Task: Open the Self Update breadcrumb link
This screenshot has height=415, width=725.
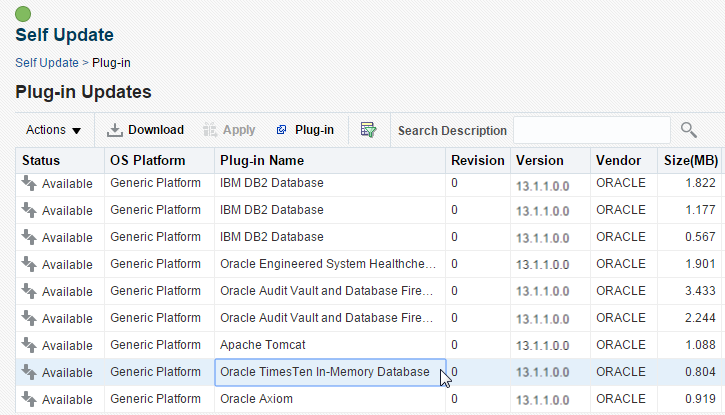Action: pos(46,62)
